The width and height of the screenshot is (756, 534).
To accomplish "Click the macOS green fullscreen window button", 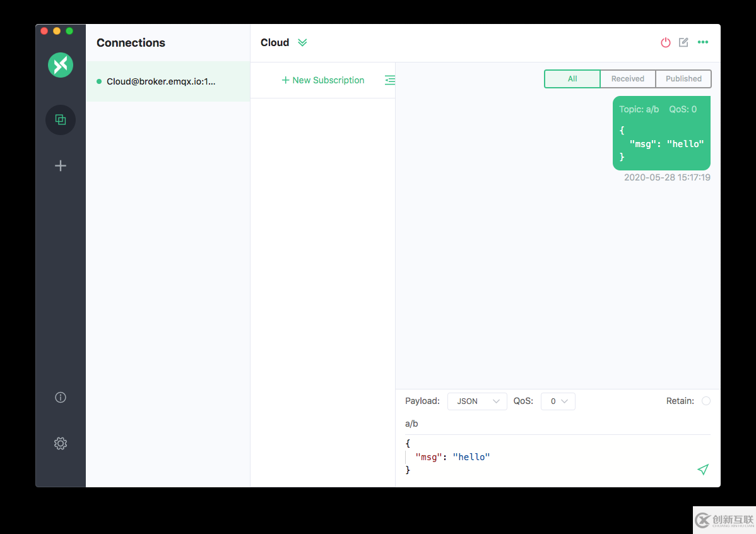I will [69, 31].
